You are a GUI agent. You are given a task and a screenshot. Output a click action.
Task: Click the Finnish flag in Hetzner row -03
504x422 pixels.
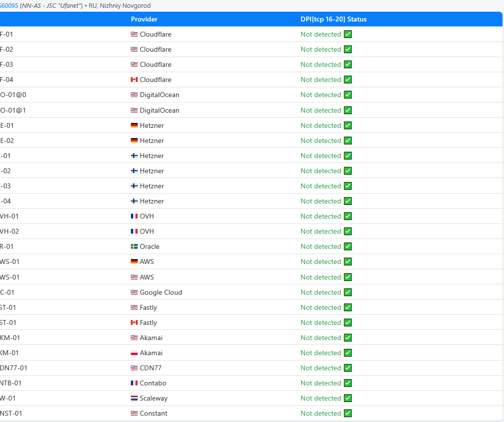134,186
